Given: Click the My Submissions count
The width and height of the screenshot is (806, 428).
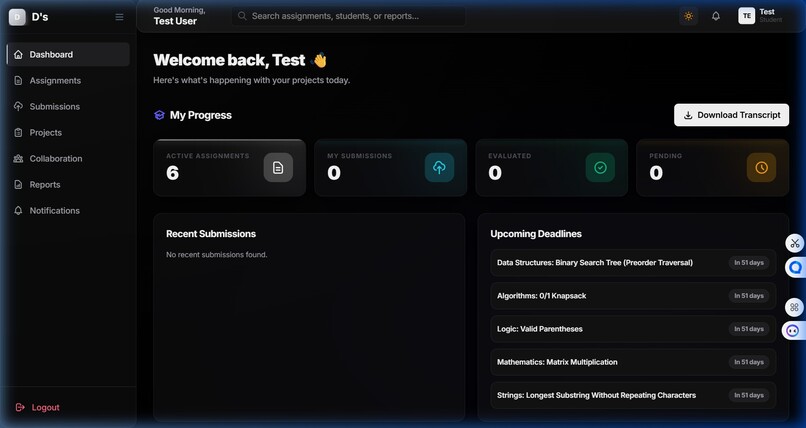Looking at the screenshot, I should [x=334, y=173].
